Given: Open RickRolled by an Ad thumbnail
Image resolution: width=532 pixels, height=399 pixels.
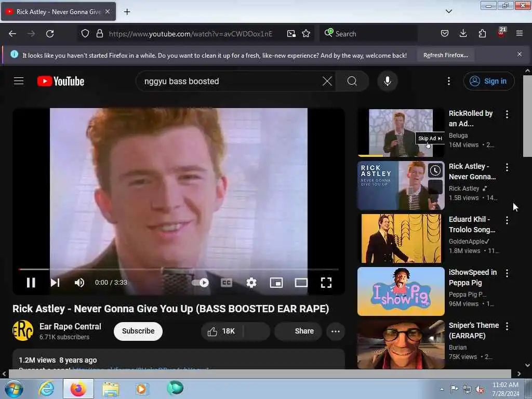Looking at the screenshot, I should 401,132.
